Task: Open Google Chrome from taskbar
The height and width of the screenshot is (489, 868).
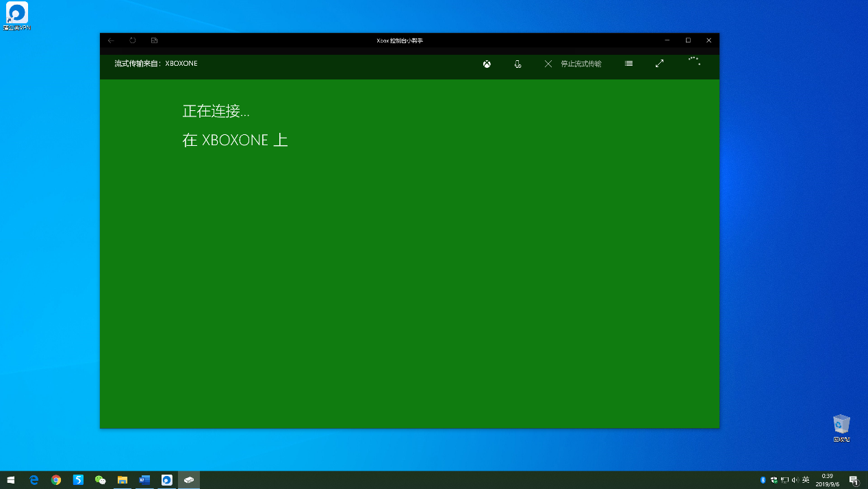Action: [x=56, y=480]
